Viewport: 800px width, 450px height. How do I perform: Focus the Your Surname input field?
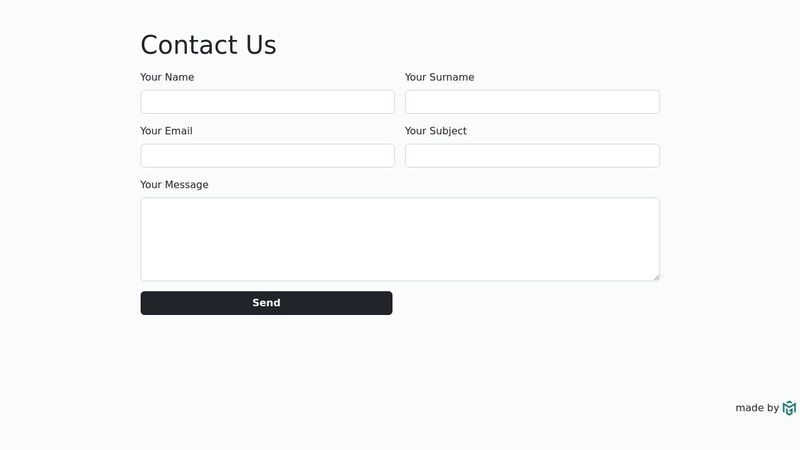532,102
